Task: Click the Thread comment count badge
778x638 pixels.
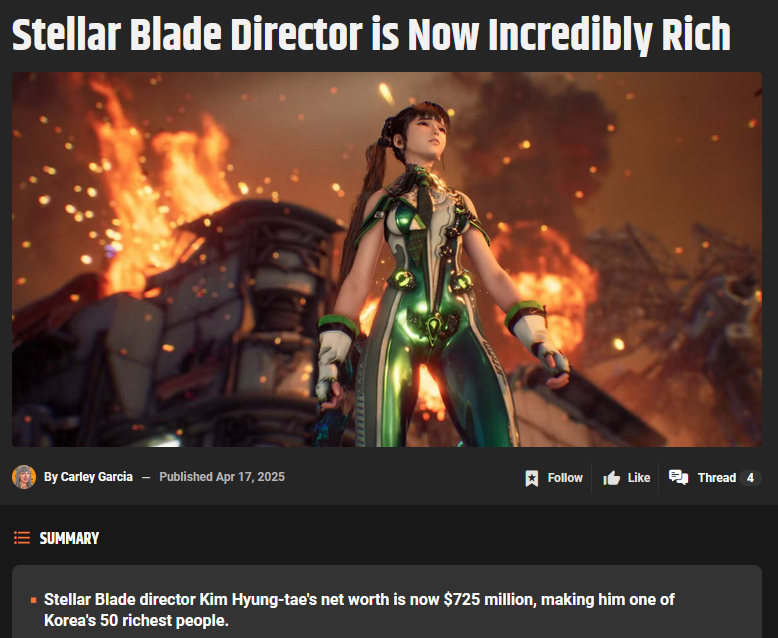Action: coord(750,478)
